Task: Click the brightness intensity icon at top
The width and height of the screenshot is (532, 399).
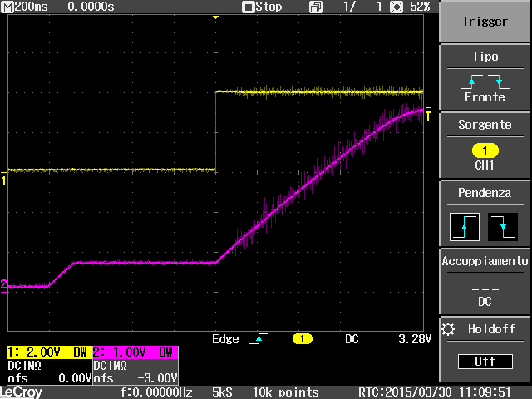Action: (397, 7)
